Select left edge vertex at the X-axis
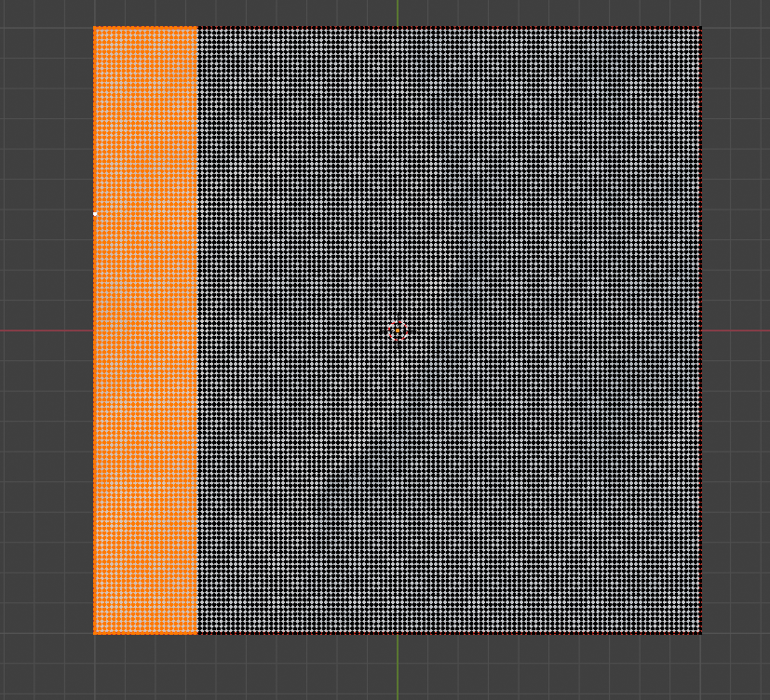 click(95, 330)
